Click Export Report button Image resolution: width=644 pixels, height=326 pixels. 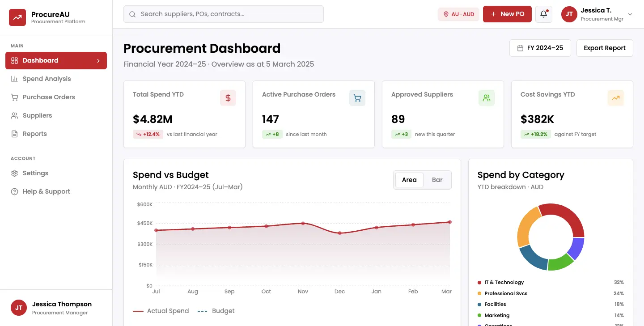(604, 48)
